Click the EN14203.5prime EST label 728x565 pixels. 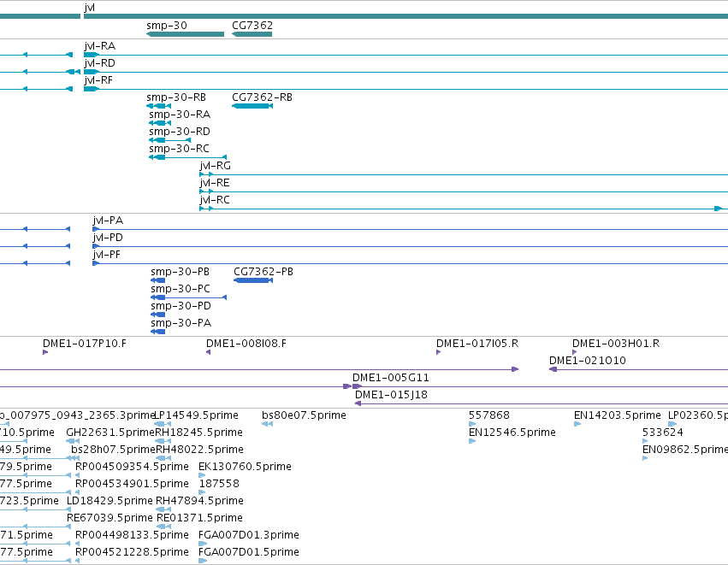[618, 415]
